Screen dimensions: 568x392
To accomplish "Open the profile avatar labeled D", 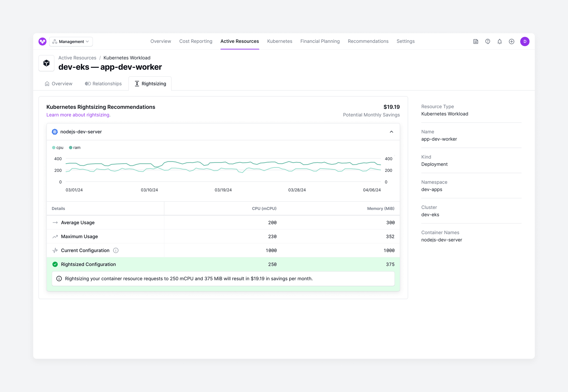I will pyautogui.click(x=525, y=41).
